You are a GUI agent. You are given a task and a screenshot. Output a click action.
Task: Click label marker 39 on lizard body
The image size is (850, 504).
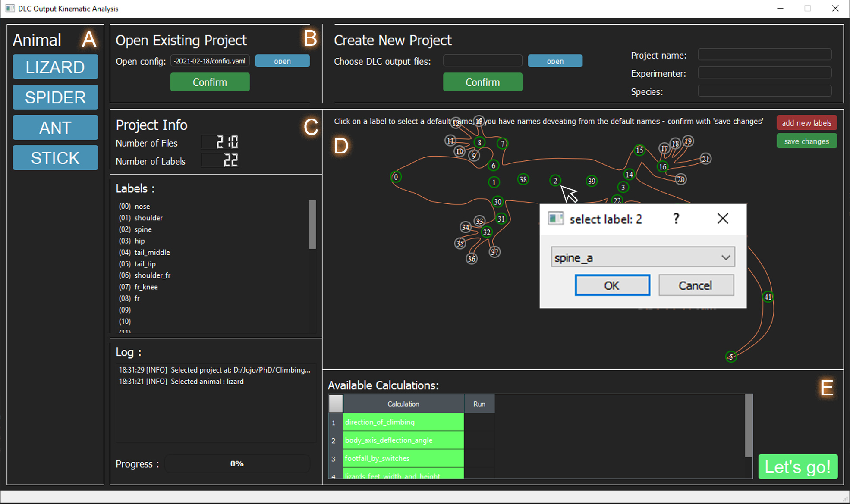pos(592,181)
